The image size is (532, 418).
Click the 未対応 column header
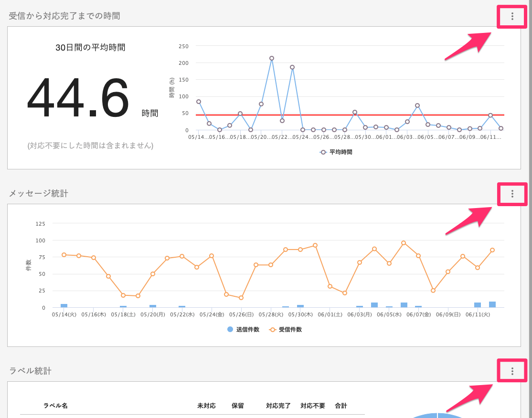(206, 406)
